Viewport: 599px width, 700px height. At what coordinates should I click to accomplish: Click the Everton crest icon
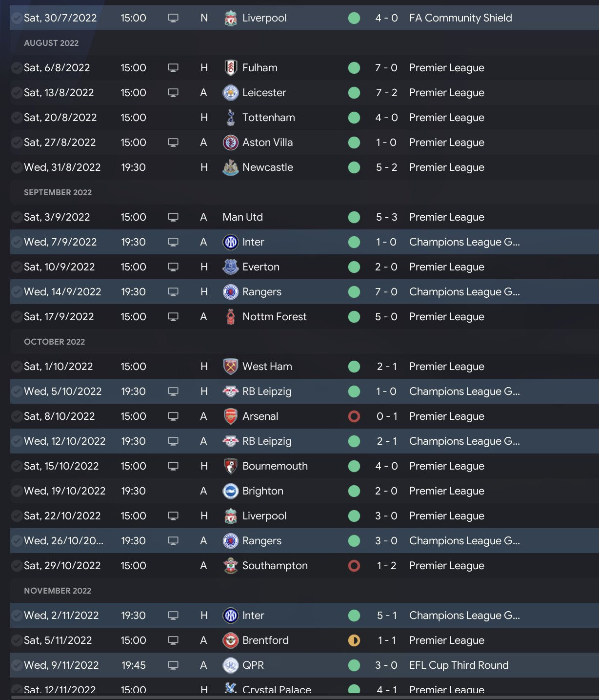point(231,267)
